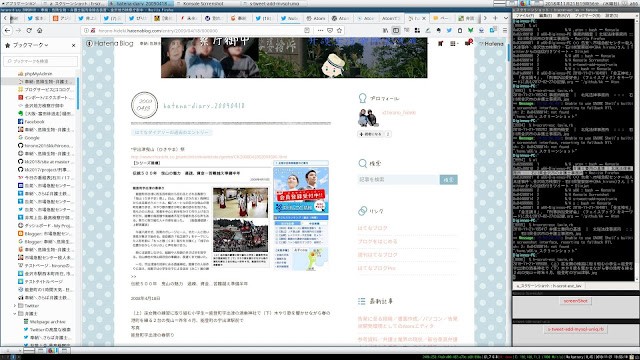Screen dimensions: 640x360
Task: Click the screenShot button below Konsole
Action: click(576, 301)
